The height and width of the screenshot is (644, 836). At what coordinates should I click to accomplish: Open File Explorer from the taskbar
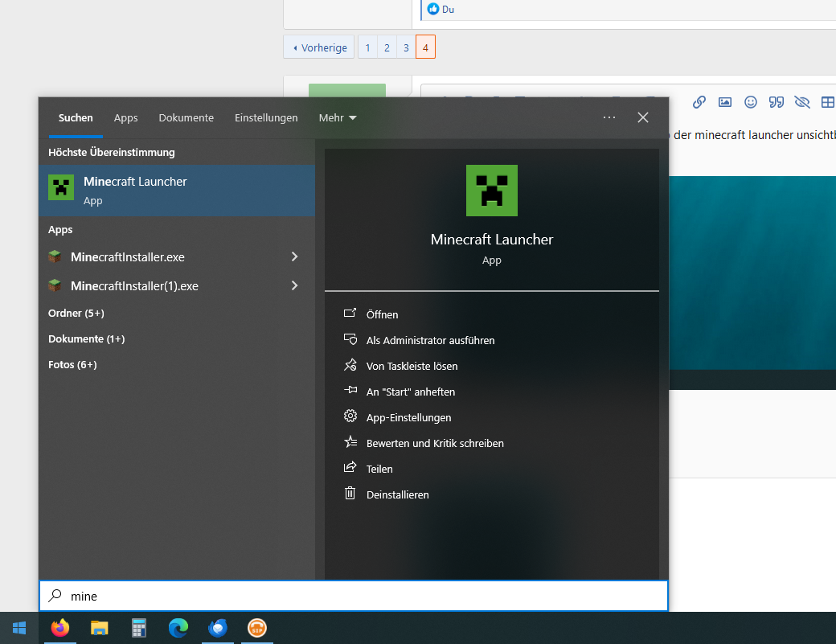tap(99, 628)
